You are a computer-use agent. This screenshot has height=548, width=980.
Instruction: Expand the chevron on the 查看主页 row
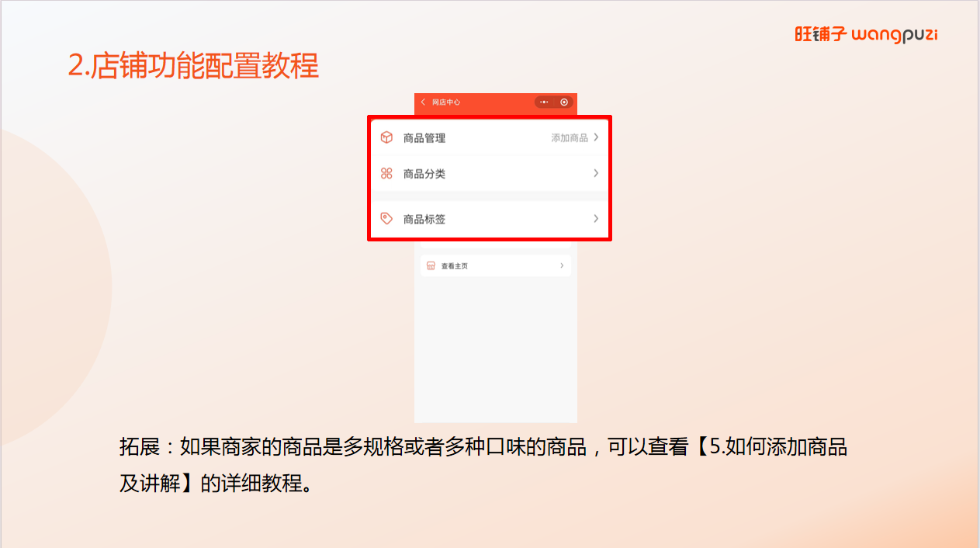[x=562, y=265]
